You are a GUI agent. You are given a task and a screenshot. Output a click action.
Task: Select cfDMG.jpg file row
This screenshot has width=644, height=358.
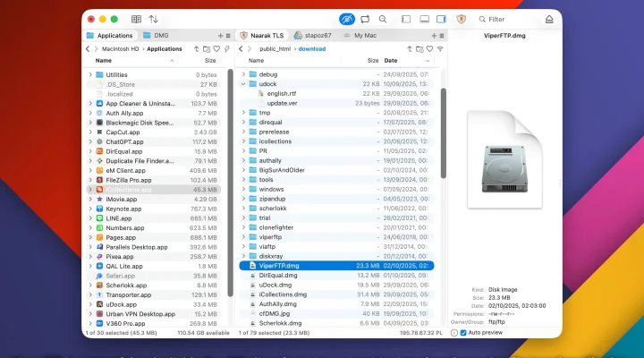pos(336,313)
